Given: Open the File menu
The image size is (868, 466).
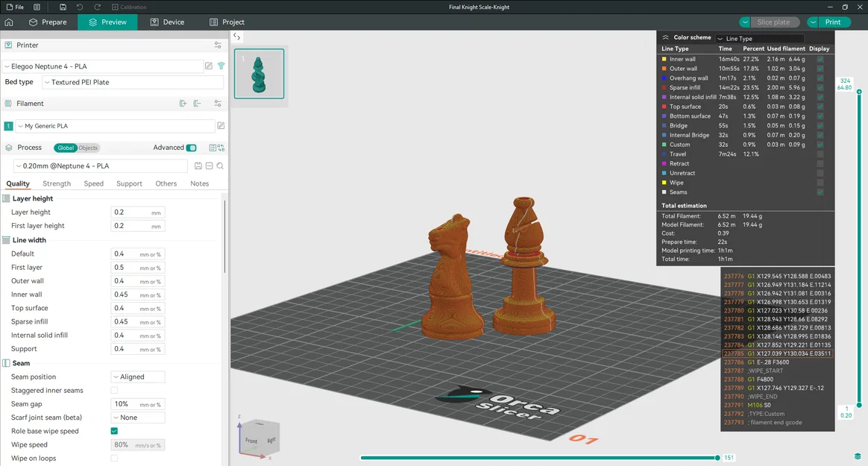Looking at the screenshot, I should [15, 7].
